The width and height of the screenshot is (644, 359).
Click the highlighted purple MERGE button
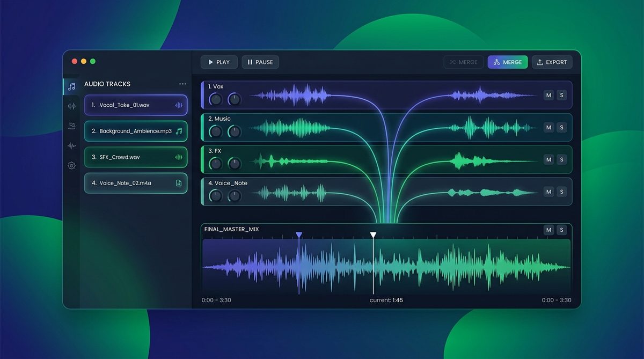pos(508,62)
